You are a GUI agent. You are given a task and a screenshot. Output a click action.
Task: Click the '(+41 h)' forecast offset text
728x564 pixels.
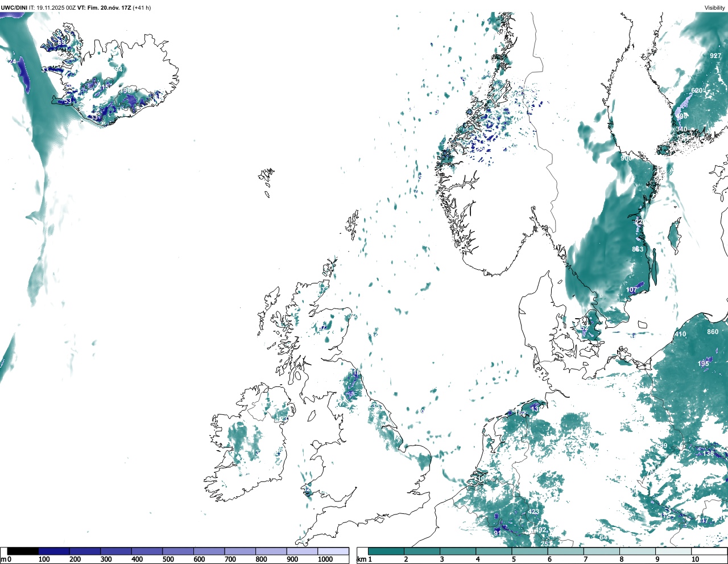click(x=142, y=7)
